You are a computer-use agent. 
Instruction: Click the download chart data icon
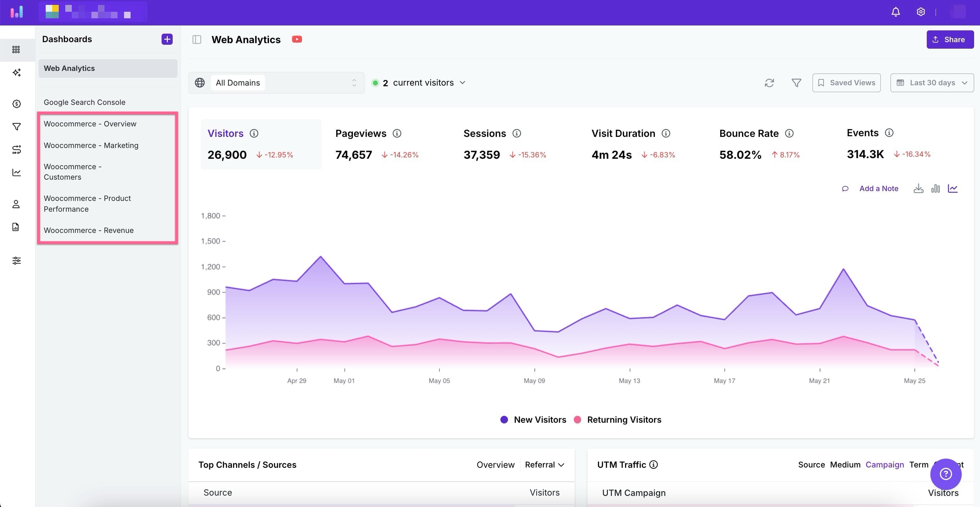click(918, 188)
